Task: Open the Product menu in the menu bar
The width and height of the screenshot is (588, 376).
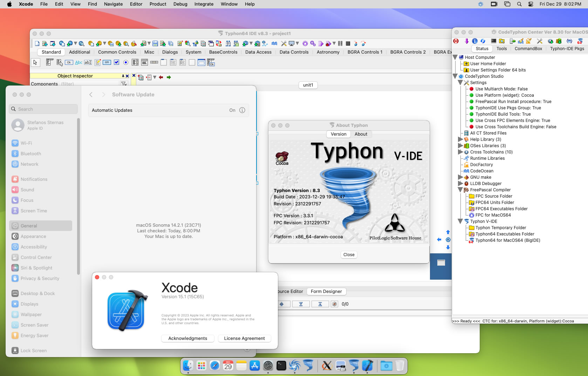Action: 158,4
